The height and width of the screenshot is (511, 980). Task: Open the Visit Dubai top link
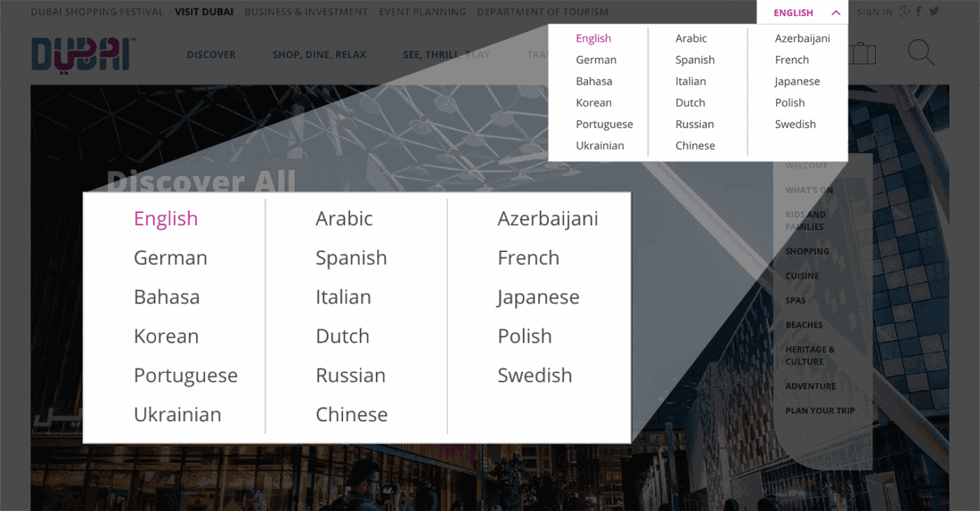(x=204, y=12)
